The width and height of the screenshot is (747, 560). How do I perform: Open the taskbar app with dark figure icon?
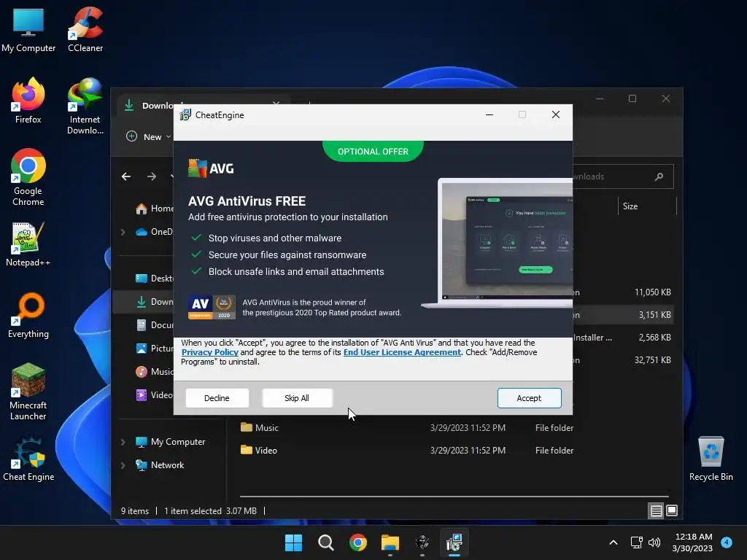[422, 542]
